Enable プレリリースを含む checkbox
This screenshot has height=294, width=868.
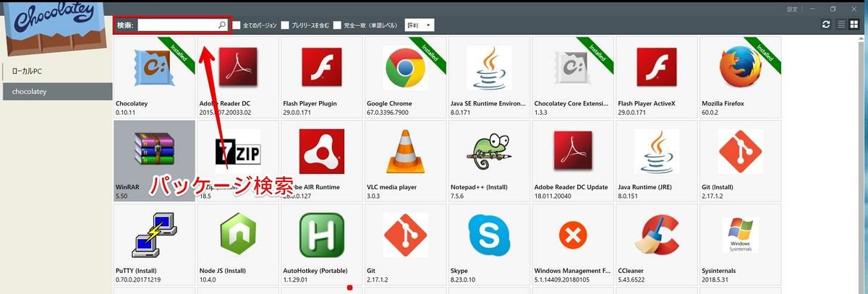285,25
